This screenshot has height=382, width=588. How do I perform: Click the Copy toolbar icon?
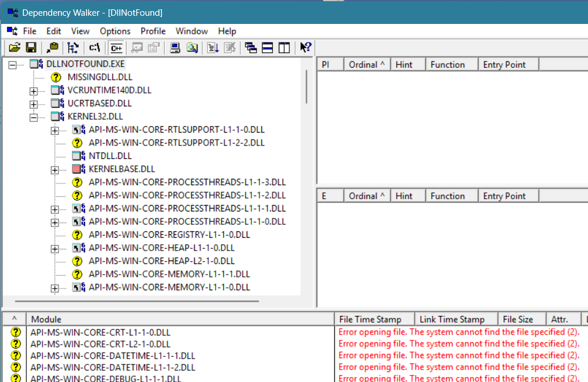tap(53, 48)
